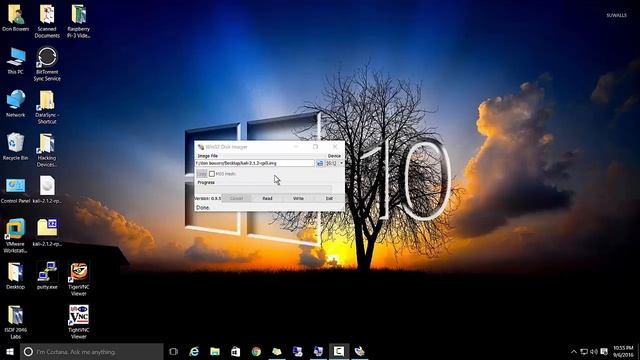Show hidden system tray icons
The image size is (640, 360).
coord(573,351)
